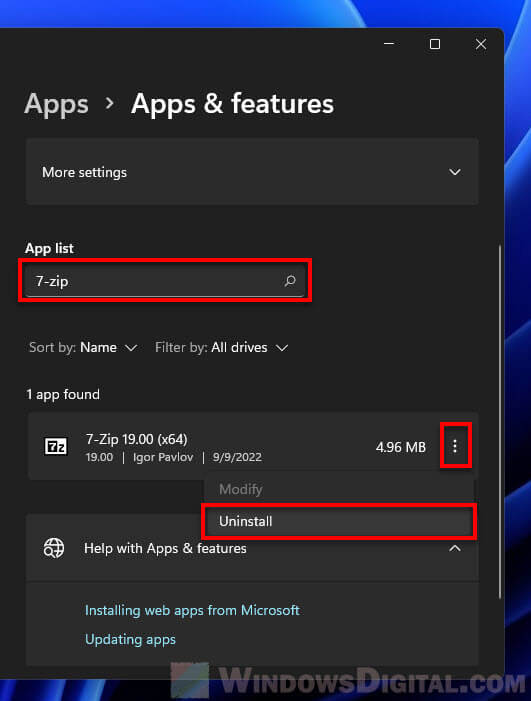Image resolution: width=531 pixels, height=701 pixels.
Task: Close the Settings window
Action: [x=481, y=44]
